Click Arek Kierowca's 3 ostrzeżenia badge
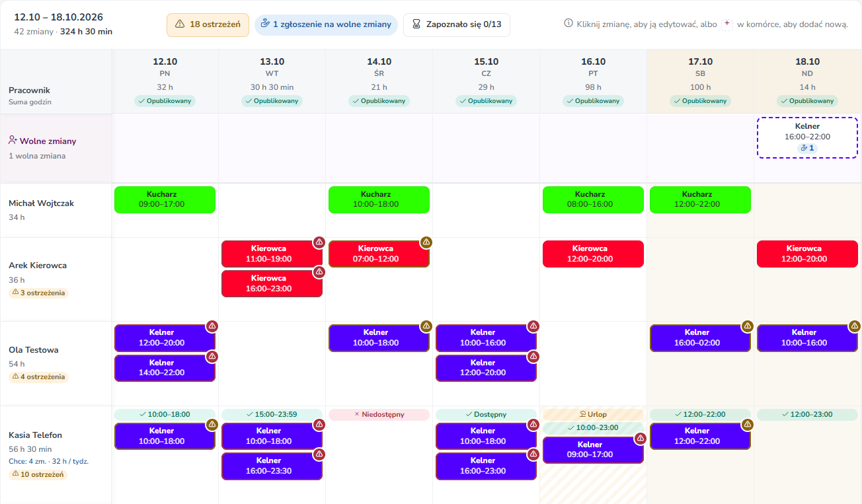862x504 pixels. click(38, 293)
